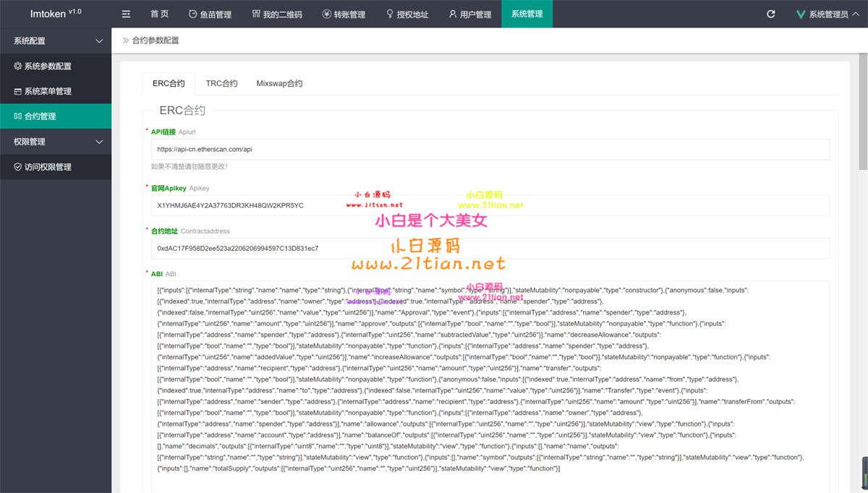Select the 系统管理 top menu
This screenshot has height=493, width=868.
527,14
